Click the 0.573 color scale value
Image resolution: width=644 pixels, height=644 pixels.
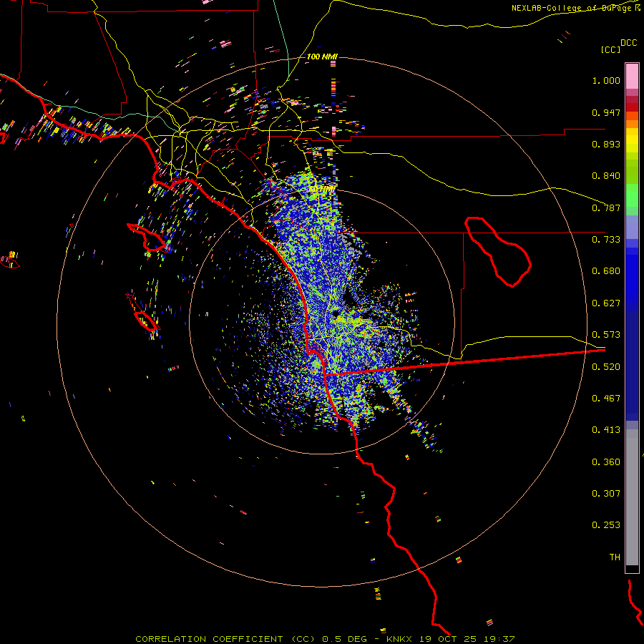coord(606,335)
